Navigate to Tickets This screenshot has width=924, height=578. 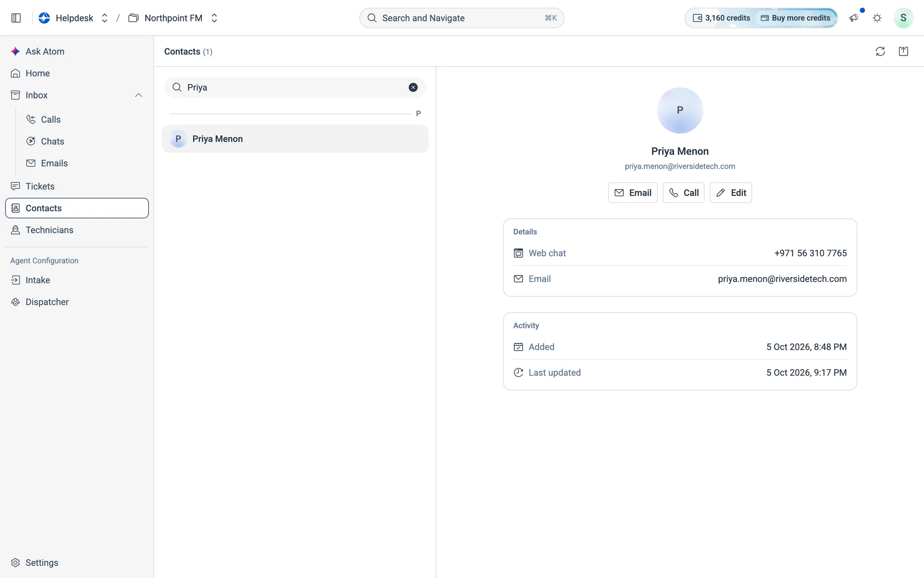point(77,186)
